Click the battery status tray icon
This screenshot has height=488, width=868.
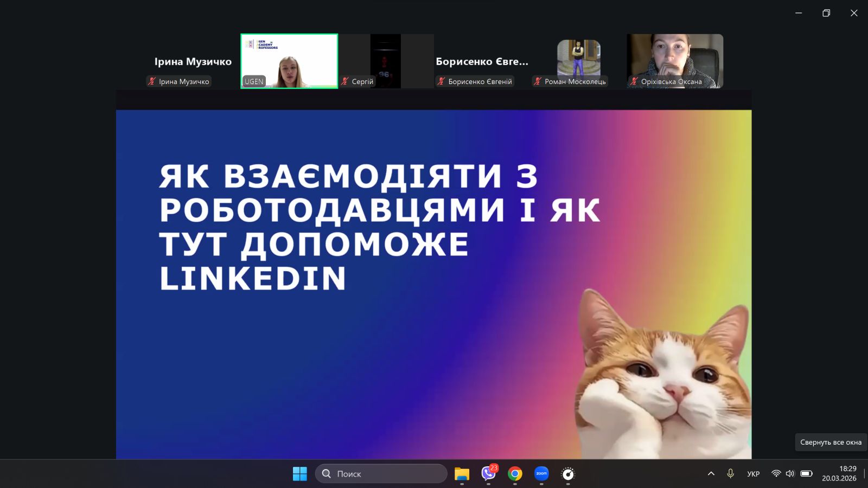point(806,474)
